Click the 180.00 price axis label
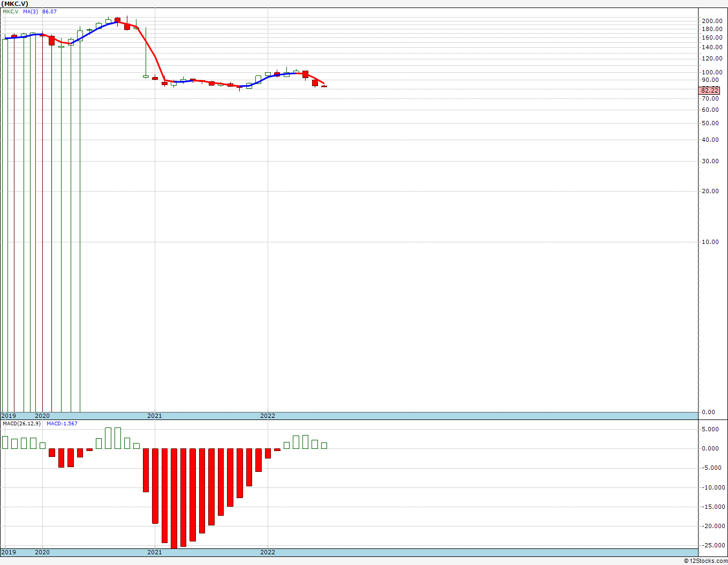The image size is (728, 565). pyautogui.click(x=712, y=29)
